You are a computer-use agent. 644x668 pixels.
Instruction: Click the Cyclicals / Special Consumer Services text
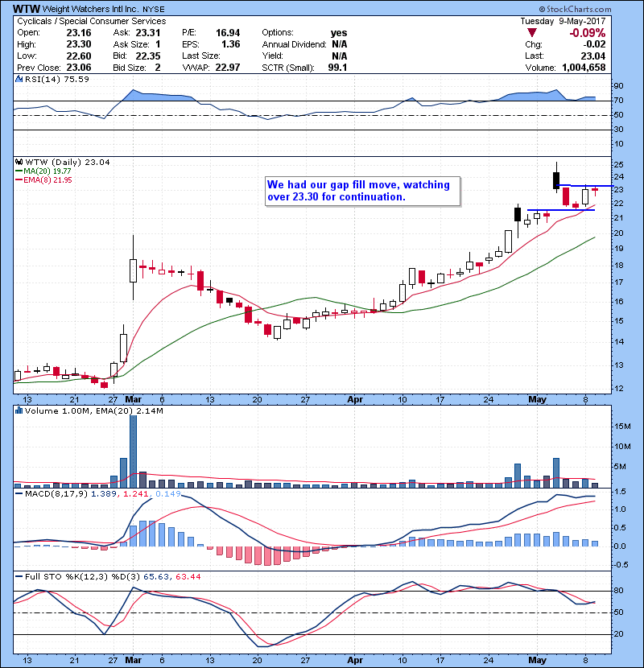tap(92, 21)
